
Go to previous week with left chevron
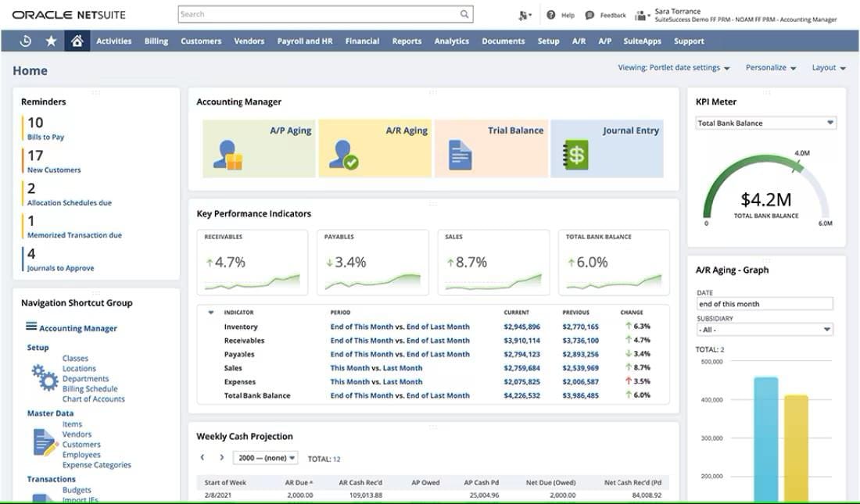pyautogui.click(x=202, y=457)
